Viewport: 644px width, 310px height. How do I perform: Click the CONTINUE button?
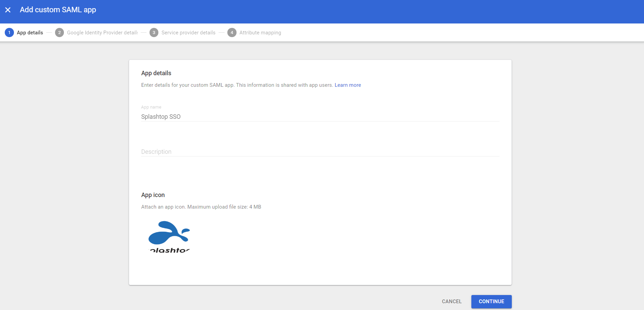(491, 301)
